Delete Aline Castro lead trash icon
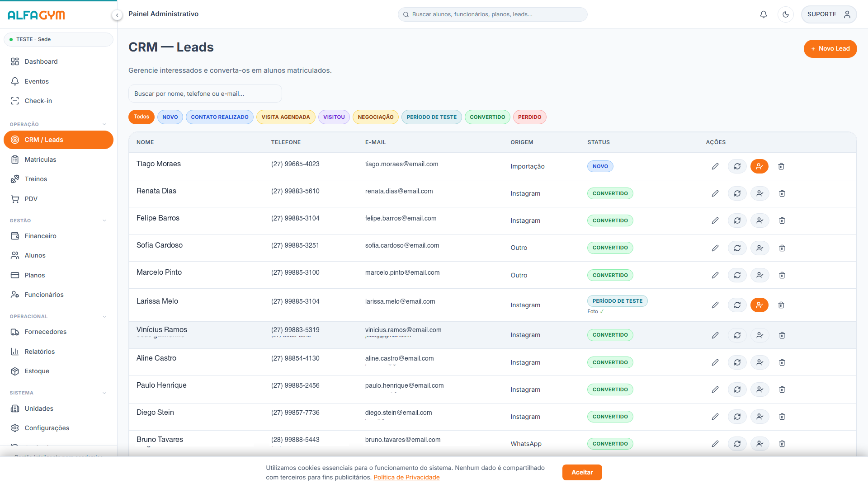Viewport: 868px width, 488px height. point(782,362)
